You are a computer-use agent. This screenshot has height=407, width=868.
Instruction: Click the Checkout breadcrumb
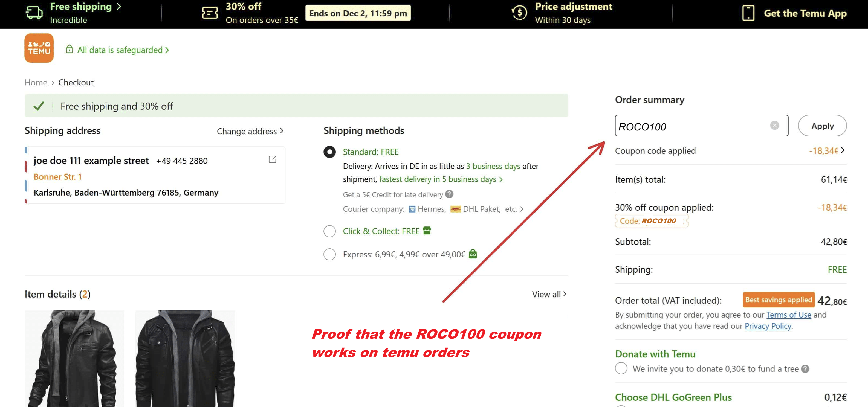pyautogui.click(x=76, y=82)
